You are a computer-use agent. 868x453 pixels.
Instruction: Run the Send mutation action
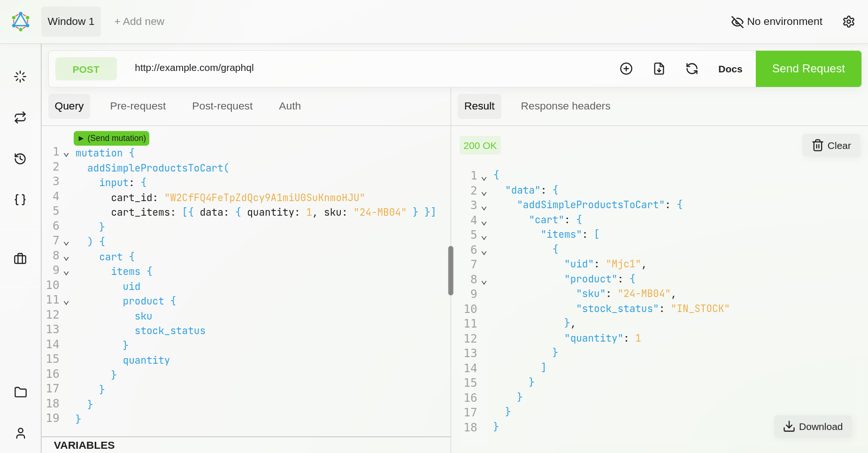click(111, 138)
